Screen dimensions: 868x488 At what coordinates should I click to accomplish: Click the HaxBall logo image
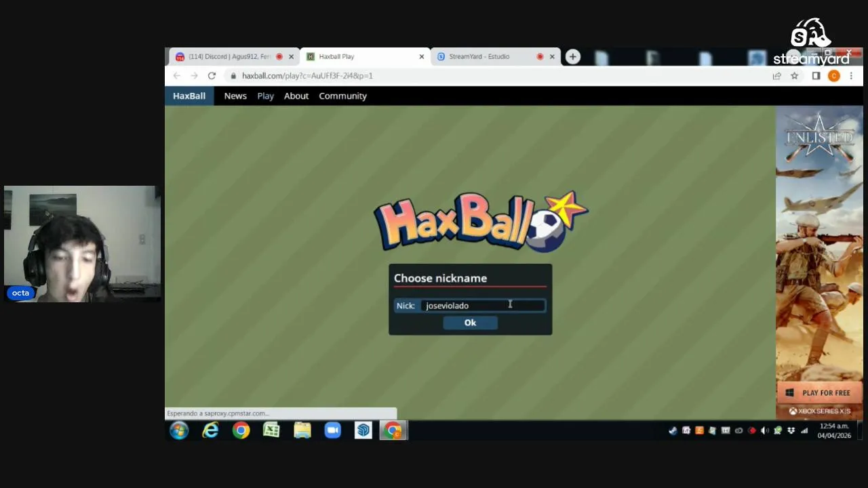point(481,222)
